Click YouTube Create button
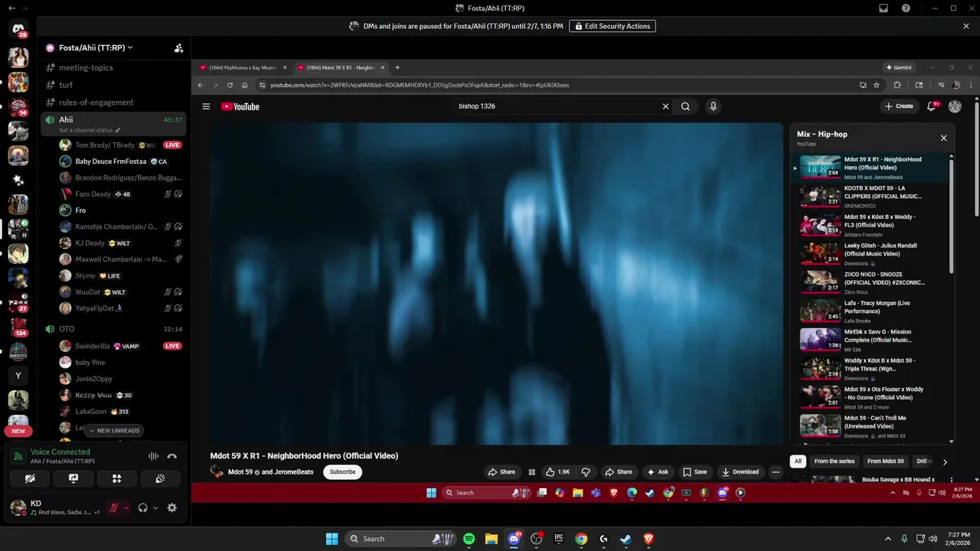The width and height of the screenshot is (980, 551). tap(899, 106)
